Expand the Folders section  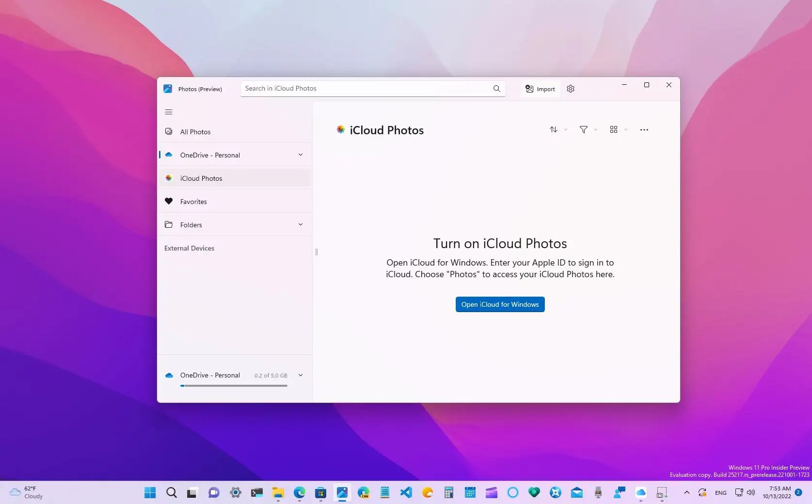(x=301, y=224)
